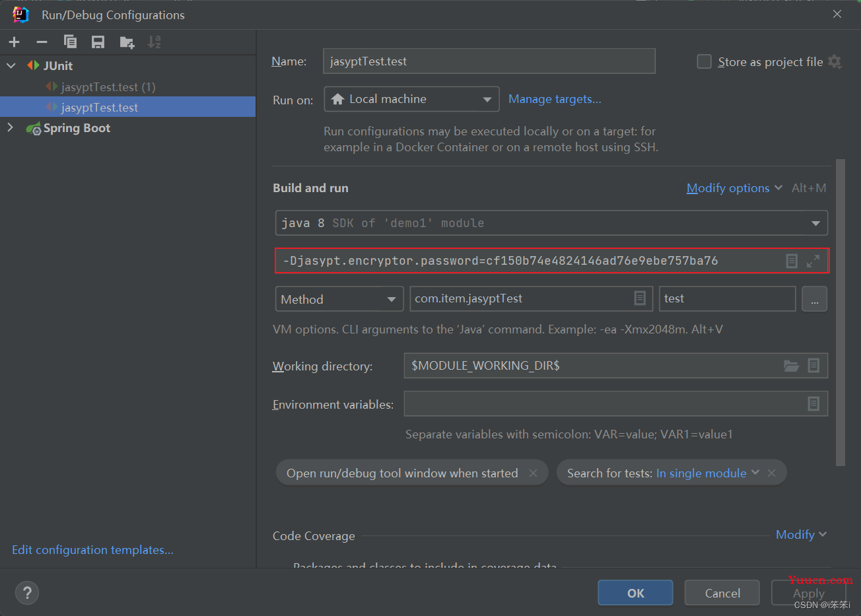Copy the selected configuration

pos(70,42)
